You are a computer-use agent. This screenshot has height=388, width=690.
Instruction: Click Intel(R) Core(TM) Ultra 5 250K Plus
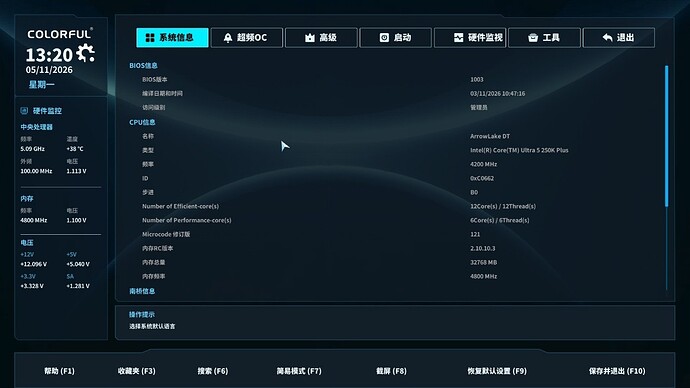519,150
